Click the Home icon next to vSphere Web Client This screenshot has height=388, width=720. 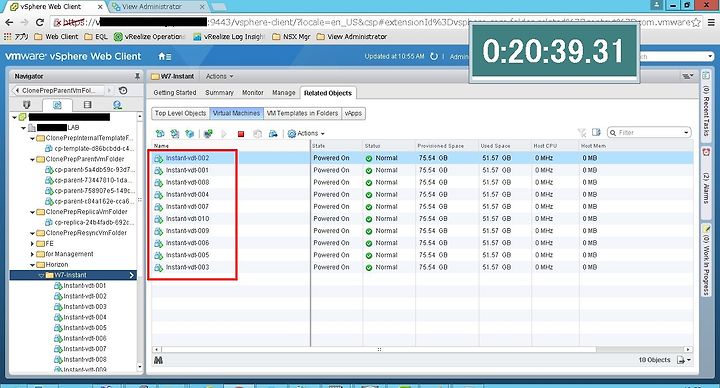164,56
